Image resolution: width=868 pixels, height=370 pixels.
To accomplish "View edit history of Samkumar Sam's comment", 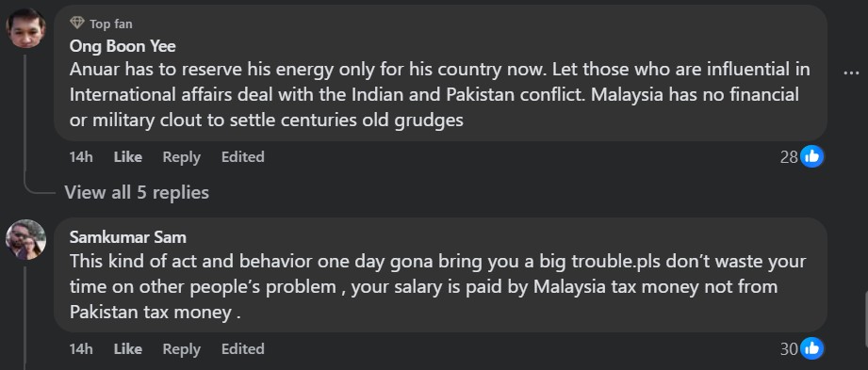I will point(242,349).
